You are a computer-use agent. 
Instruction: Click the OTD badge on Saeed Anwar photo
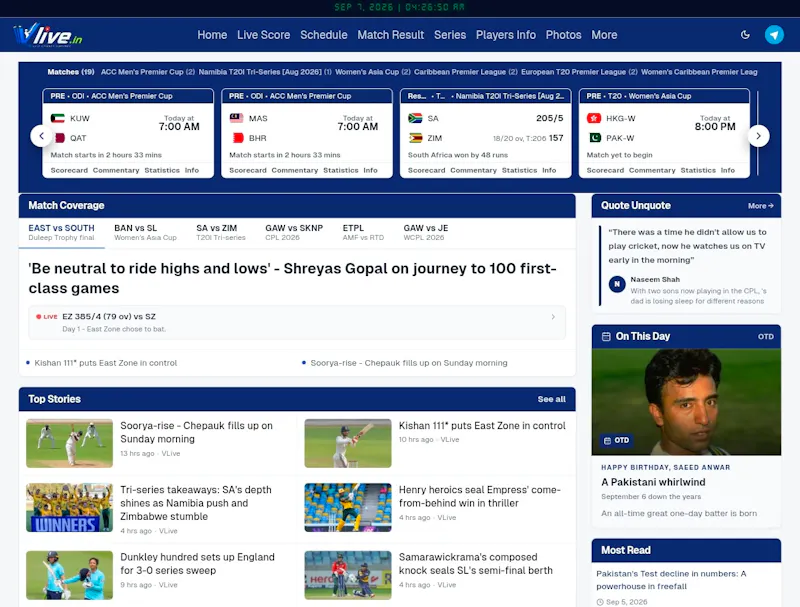tap(616, 440)
